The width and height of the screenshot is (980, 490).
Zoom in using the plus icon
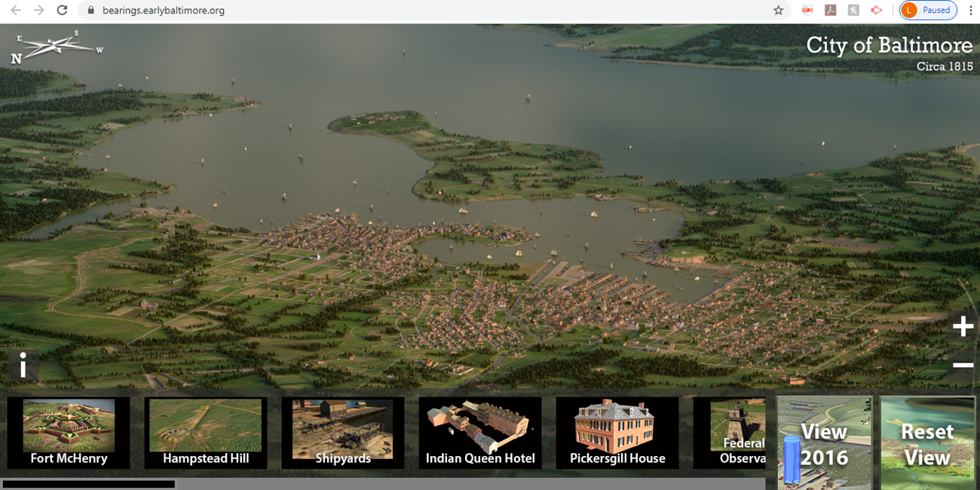963,326
